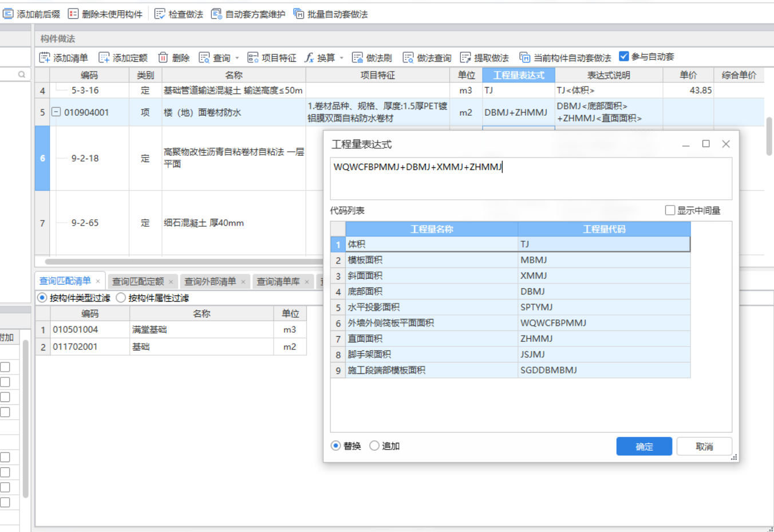The image size is (774, 532).
Task: Close the 工程量表达式 dialog
Action: tap(726, 144)
